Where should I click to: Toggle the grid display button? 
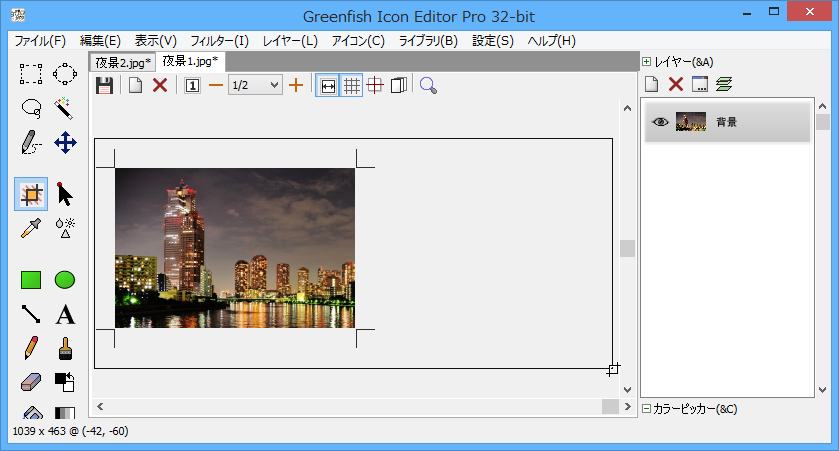pyautogui.click(x=352, y=86)
